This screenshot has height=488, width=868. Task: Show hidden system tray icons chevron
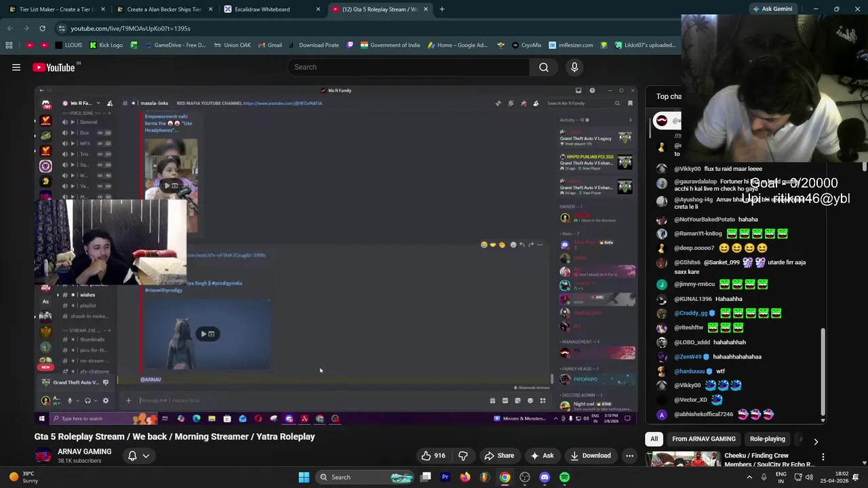749,477
